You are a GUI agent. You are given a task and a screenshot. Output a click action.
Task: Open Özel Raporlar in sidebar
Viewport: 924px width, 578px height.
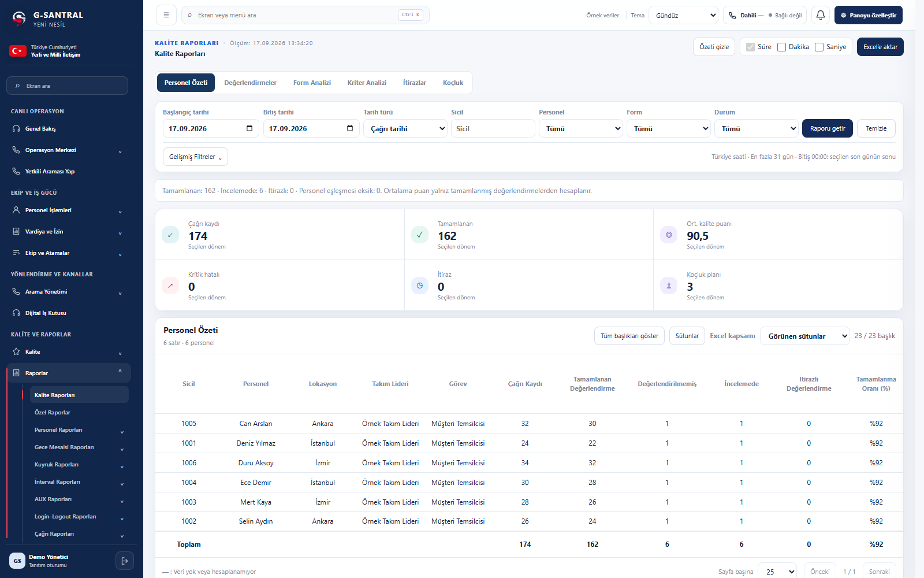pos(52,412)
